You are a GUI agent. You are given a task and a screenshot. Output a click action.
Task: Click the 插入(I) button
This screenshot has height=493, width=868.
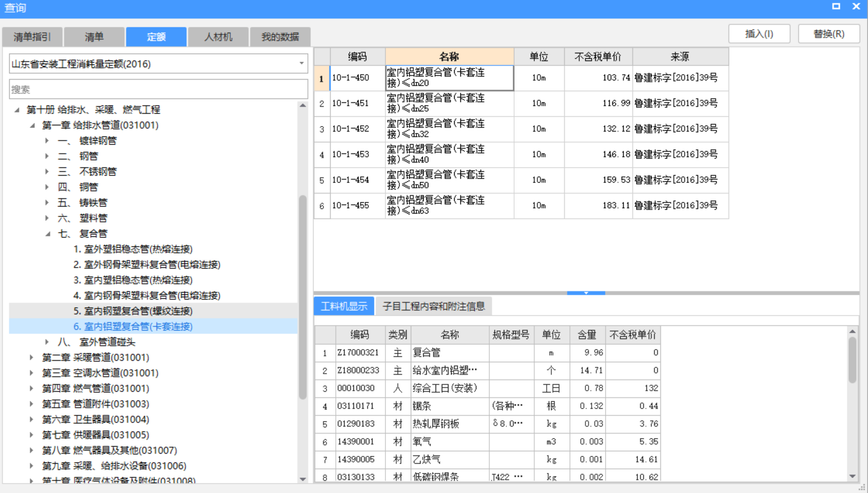pyautogui.click(x=759, y=34)
